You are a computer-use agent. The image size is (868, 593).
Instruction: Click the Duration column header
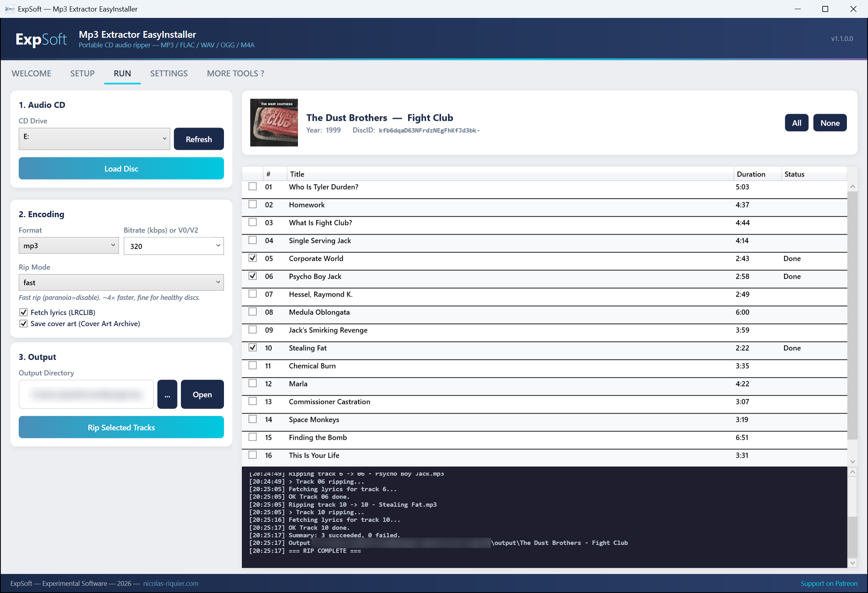click(757, 174)
